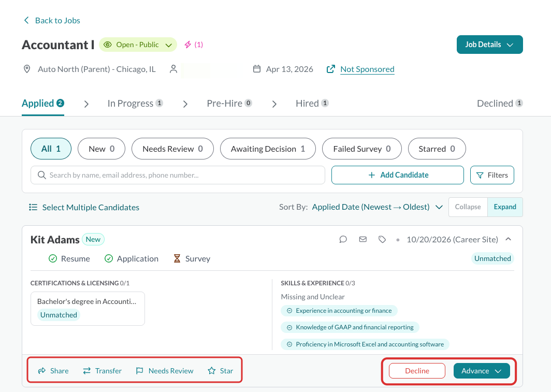Click the Filters button

tap(492, 175)
